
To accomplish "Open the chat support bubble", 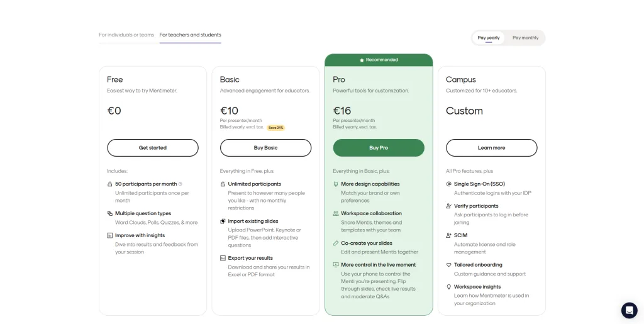I will pyautogui.click(x=629, y=310).
